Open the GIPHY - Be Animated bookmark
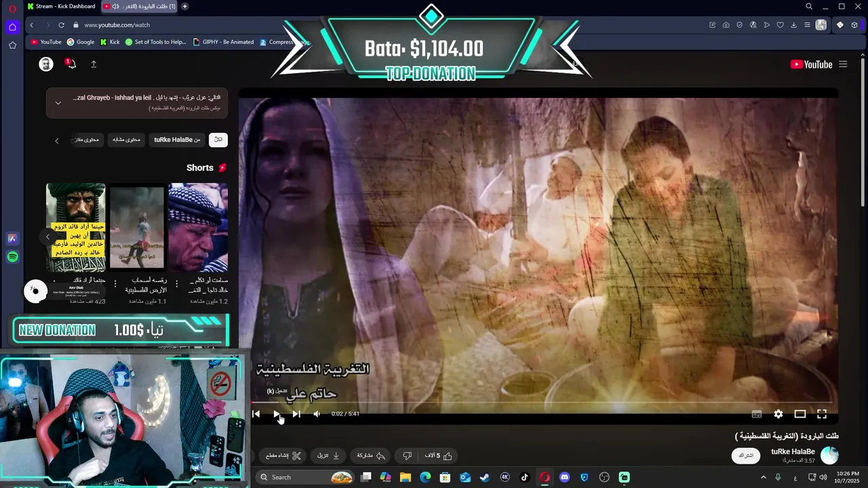This screenshot has width=868, height=488. (223, 42)
